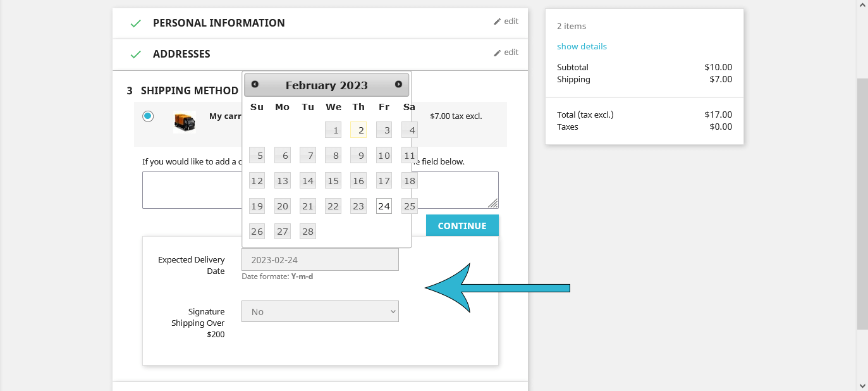Click the carrier truck image

185,122
